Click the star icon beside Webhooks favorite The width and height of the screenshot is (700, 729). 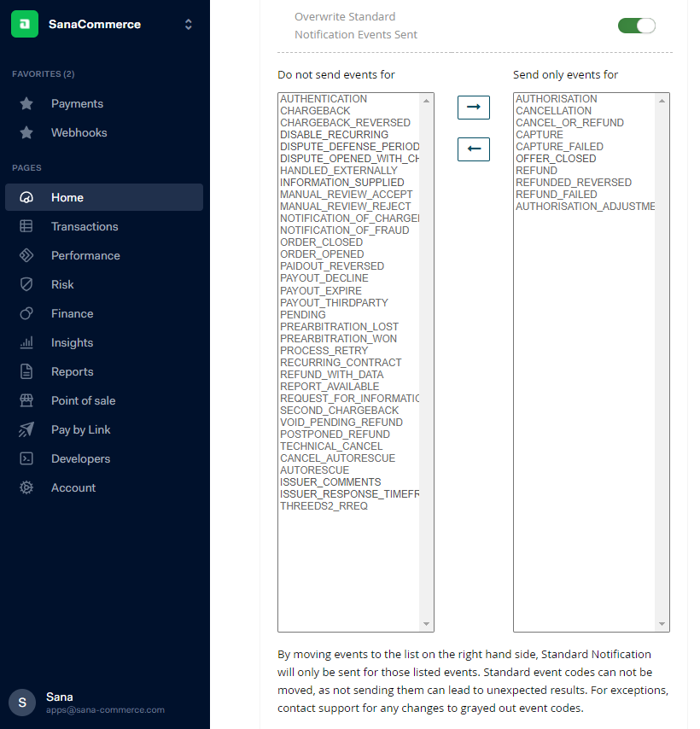tap(26, 132)
